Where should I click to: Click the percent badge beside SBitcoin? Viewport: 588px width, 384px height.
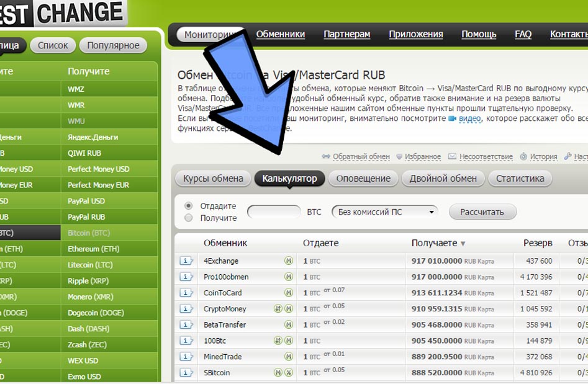pos(289,373)
